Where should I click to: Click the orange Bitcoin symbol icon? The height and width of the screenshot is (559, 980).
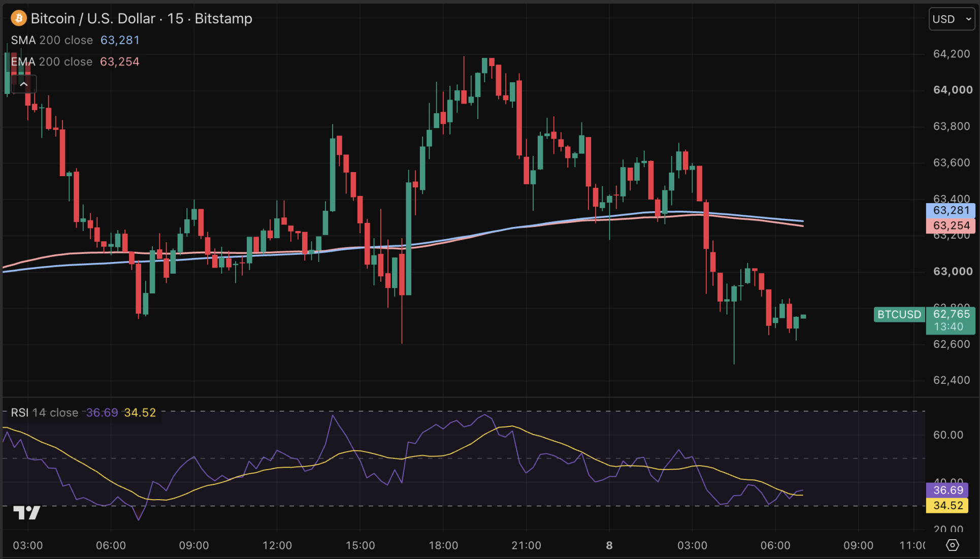[19, 18]
